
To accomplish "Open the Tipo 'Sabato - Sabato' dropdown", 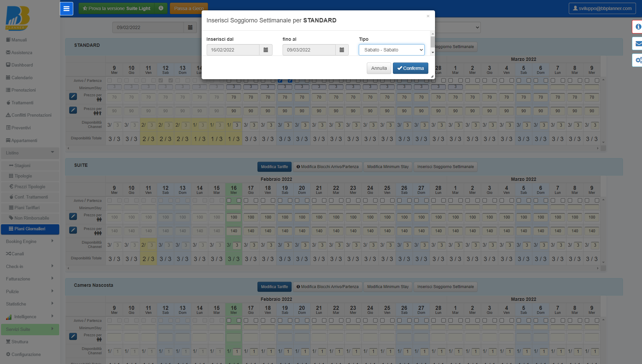I will [392, 50].
